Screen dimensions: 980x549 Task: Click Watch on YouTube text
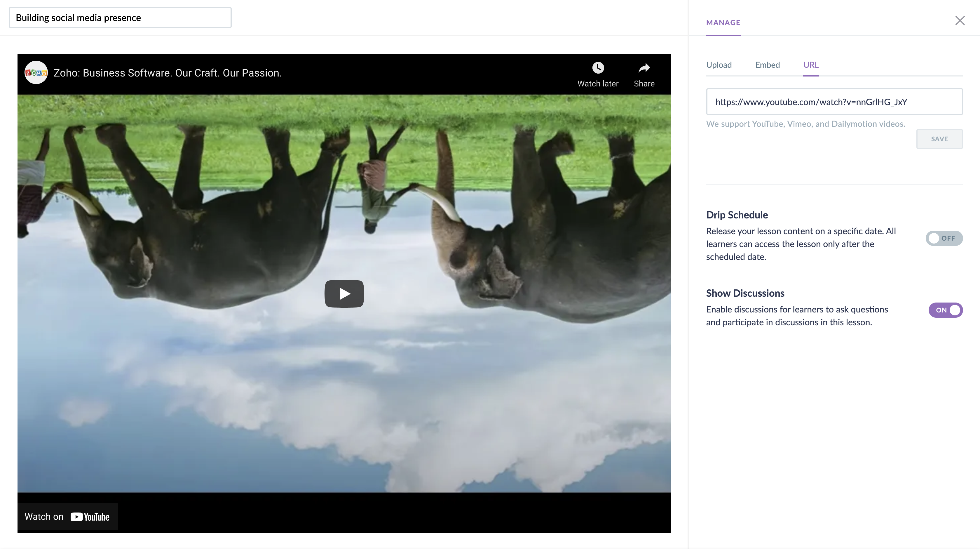(x=44, y=517)
